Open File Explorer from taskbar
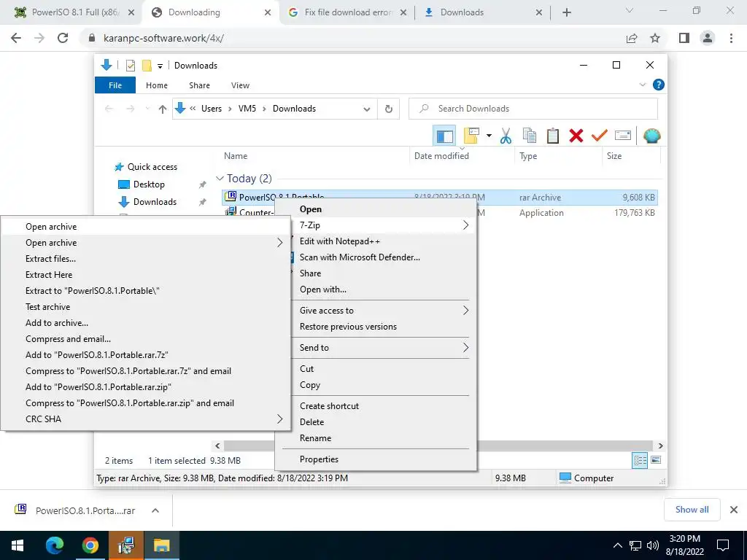This screenshot has height=560, width=747. (x=161, y=545)
